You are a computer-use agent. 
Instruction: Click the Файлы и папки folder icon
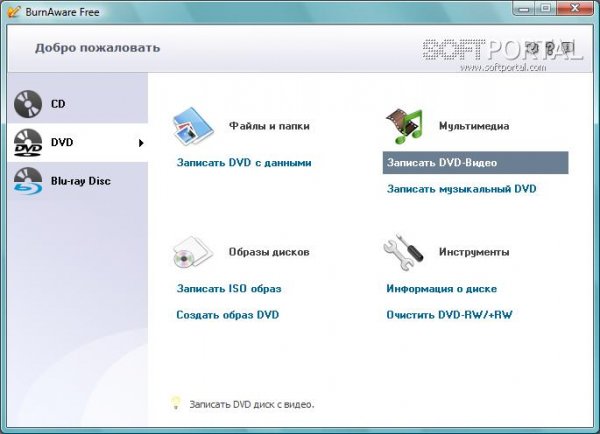pos(193,126)
